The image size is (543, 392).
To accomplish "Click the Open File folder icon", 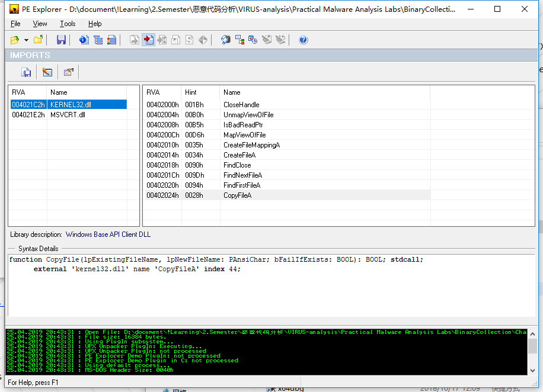I will (15, 40).
